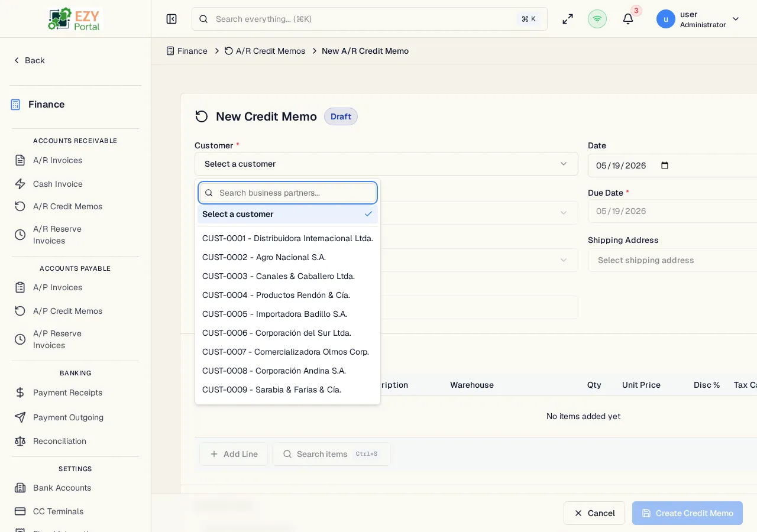This screenshot has width=757, height=532.
Task: Open the user account menu chevron
Action: pyautogui.click(x=736, y=19)
